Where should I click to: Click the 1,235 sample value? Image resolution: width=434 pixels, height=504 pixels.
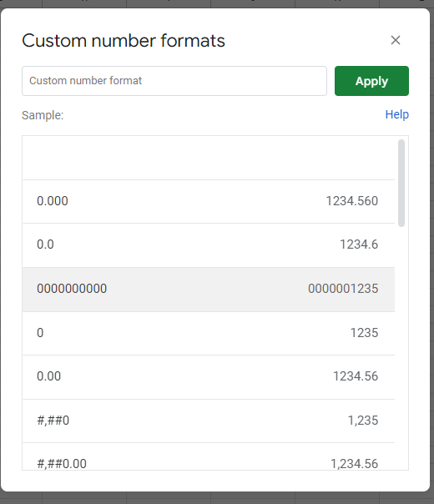tap(363, 421)
